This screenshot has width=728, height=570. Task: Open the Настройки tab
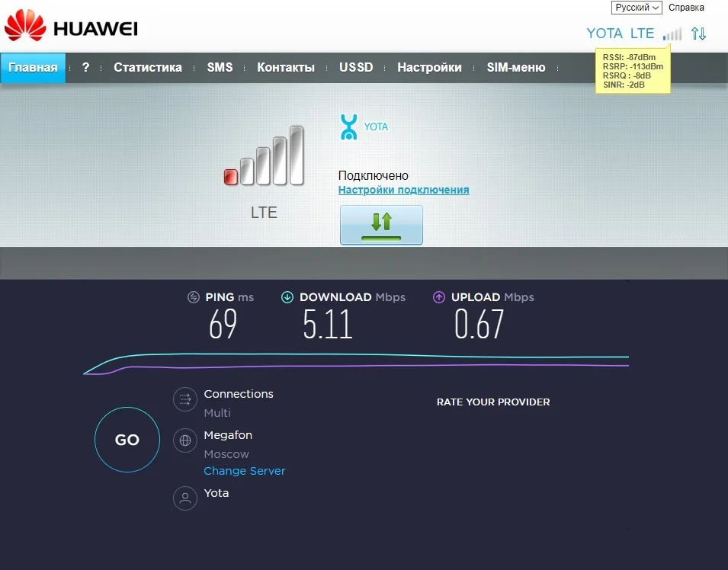(429, 67)
